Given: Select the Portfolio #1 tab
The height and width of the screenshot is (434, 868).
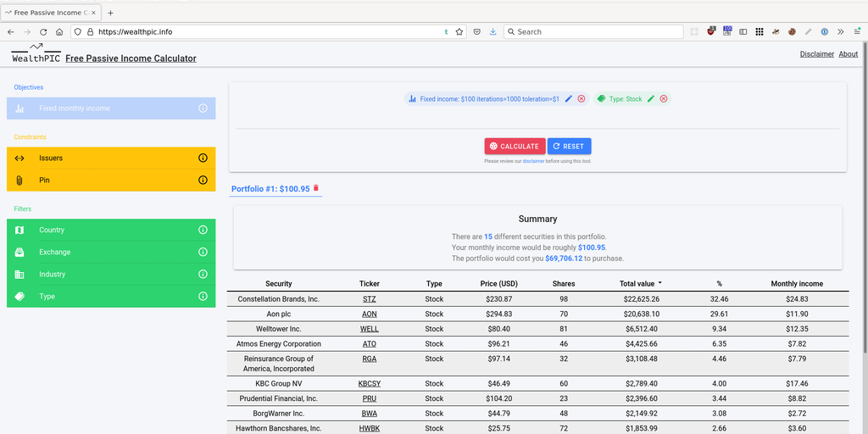Looking at the screenshot, I should pos(270,189).
